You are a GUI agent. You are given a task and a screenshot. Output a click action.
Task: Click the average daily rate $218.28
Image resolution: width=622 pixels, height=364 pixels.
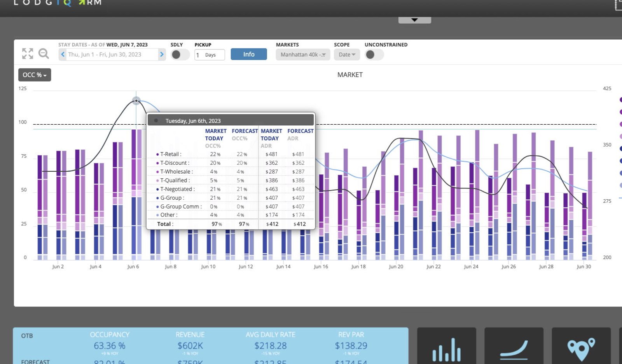(271, 345)
